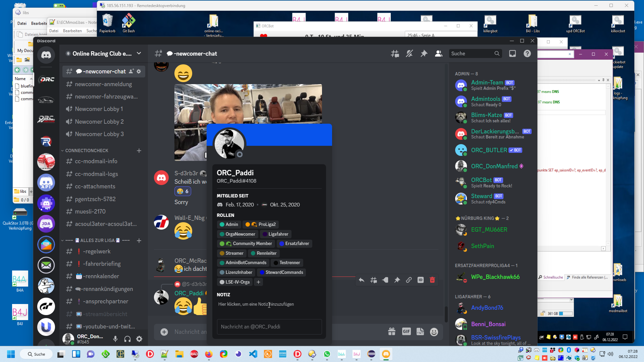
Task: Toggle headphones deafen in user panel
Action: [x=127, y=339]
